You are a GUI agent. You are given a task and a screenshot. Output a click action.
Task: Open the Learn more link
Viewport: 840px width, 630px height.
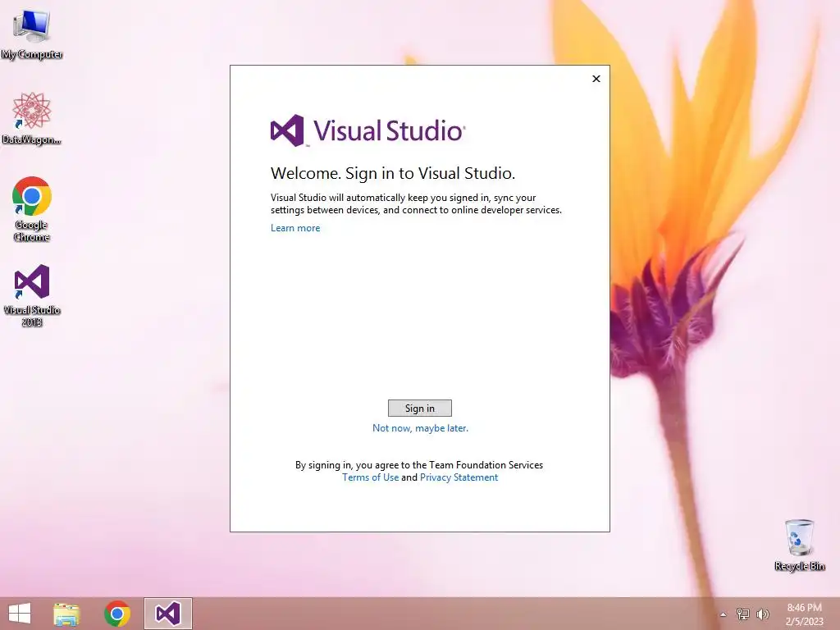(295, 228)
